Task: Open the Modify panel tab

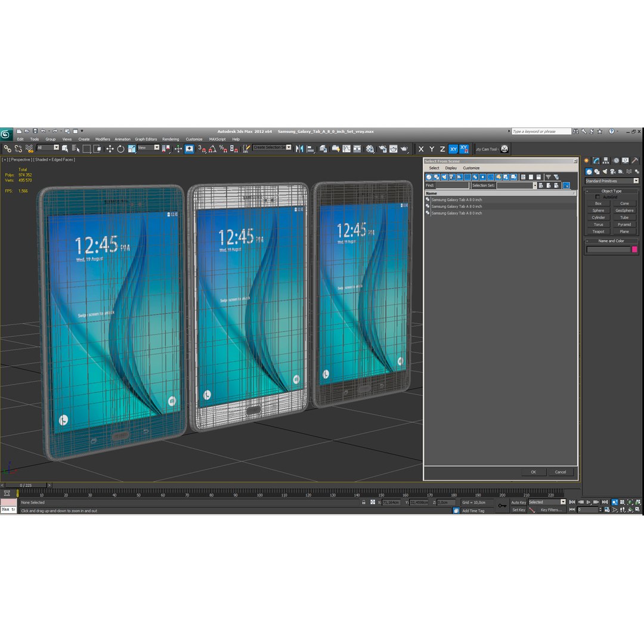Action: 596,160
